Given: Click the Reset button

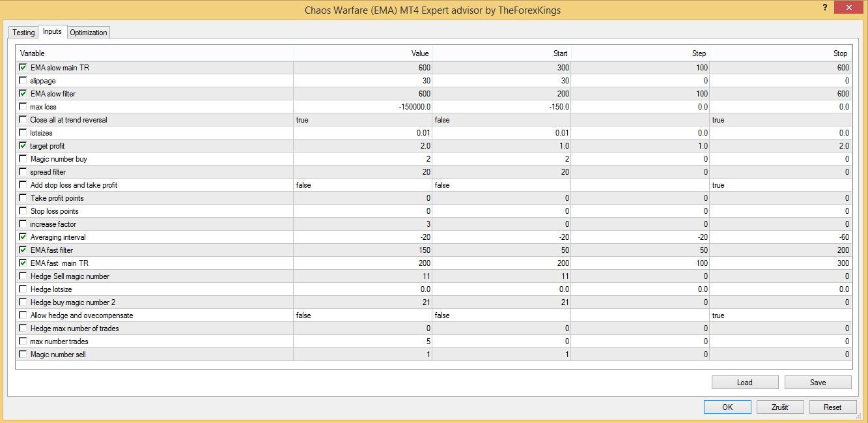Looking at the screenshot, I should (x=832, y=407).
